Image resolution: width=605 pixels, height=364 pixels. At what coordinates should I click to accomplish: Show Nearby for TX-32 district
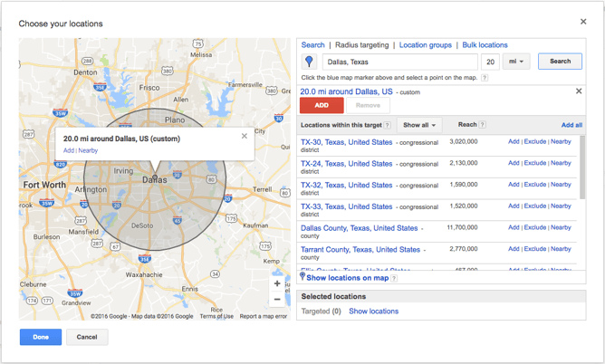(x=561, y=185)
